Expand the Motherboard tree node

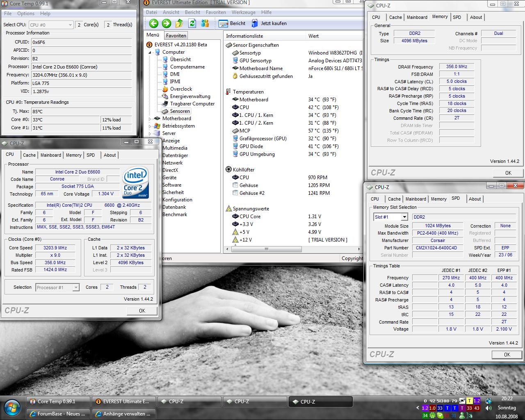tap(150, 119)
